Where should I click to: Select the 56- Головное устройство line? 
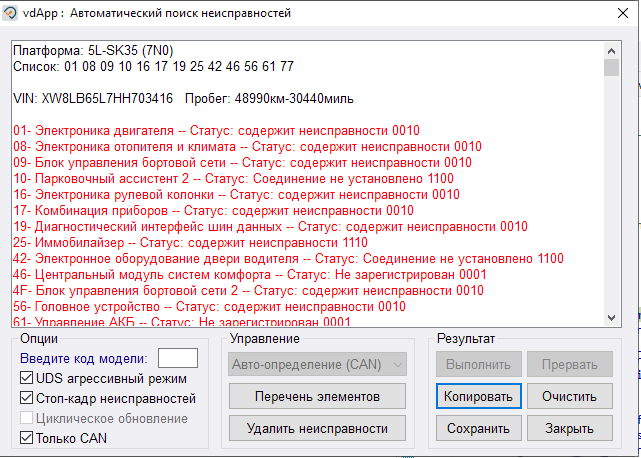[209, 306]
